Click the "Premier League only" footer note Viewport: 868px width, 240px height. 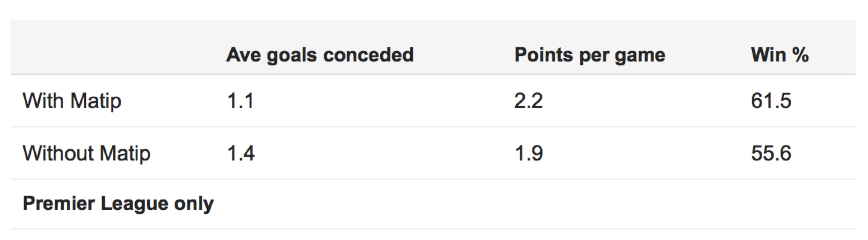pos(118,204)
